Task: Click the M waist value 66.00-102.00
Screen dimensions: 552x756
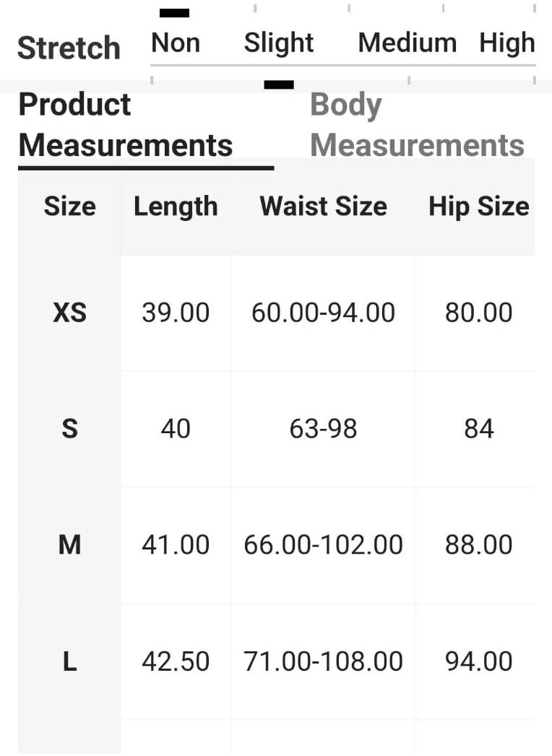Action: tap(323, 545)
